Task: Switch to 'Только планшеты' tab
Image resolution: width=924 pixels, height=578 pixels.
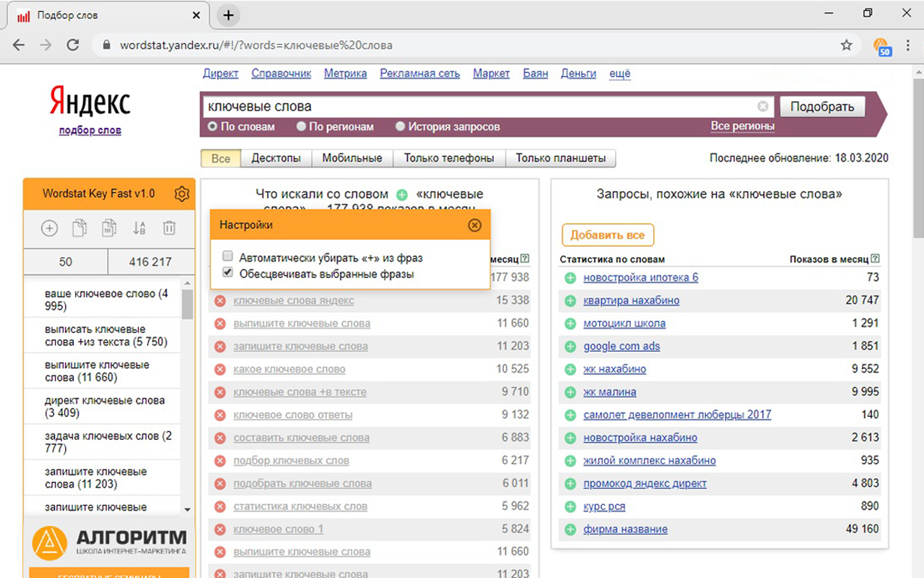Action: coord(561,158)
